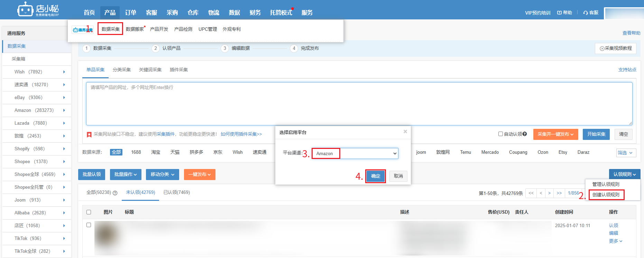Switch to the 插件采集 tab
644x258 pixels.
(x=179, y=70)
